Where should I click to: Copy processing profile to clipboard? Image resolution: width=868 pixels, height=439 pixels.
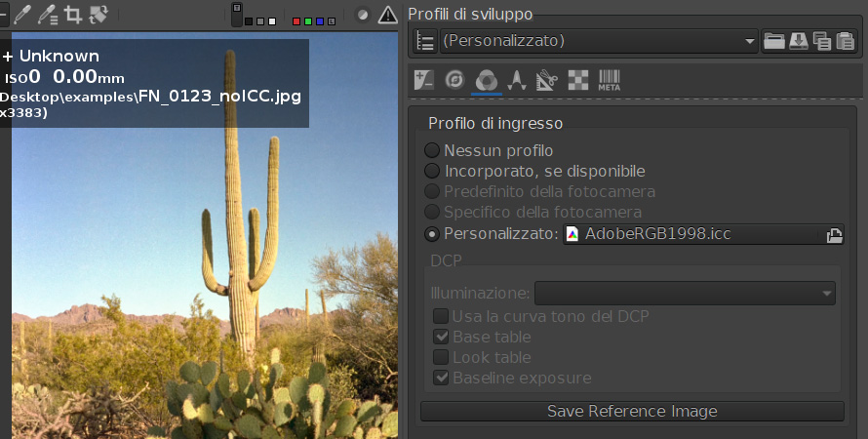point(821,41)
